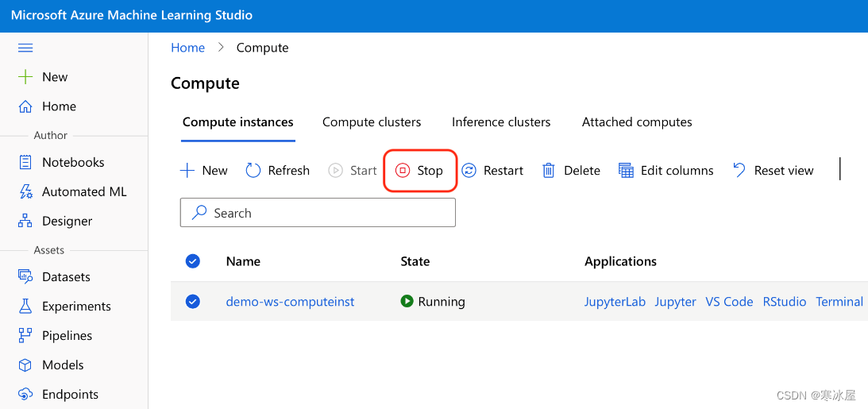Click the Name column header
The image size is (868, 409).
tap(243, 261)
